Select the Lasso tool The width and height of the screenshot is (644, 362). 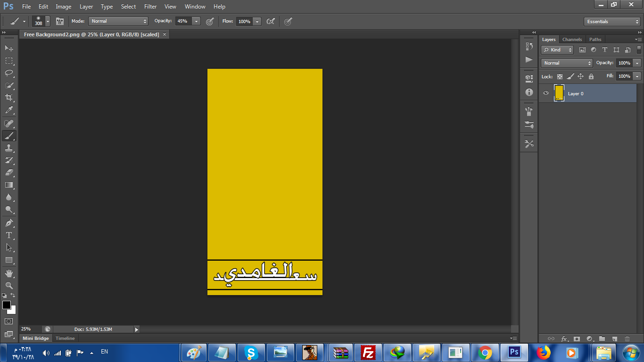point(9,73)
